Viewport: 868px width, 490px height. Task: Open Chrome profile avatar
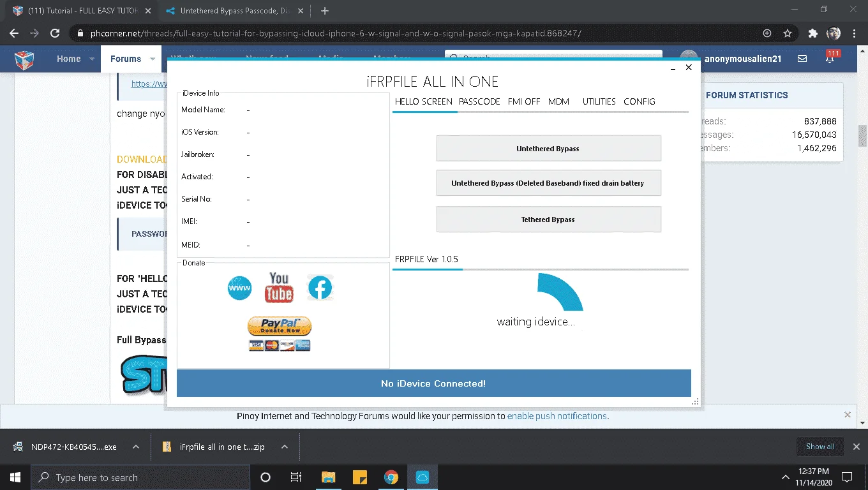coord(834,33)
